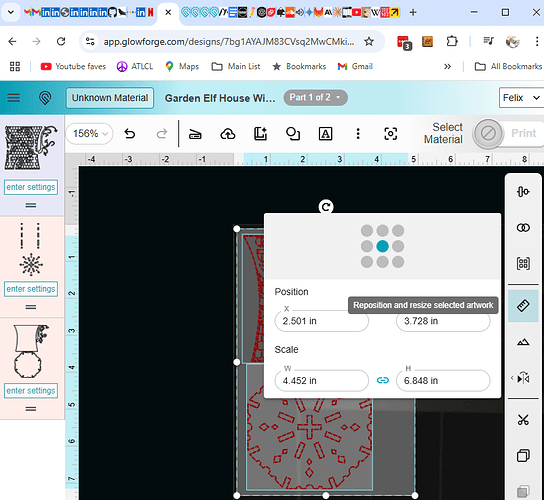Viewport: 544px width, 500px height.
Task: Open the scissors cut tool
Action: 523,420
